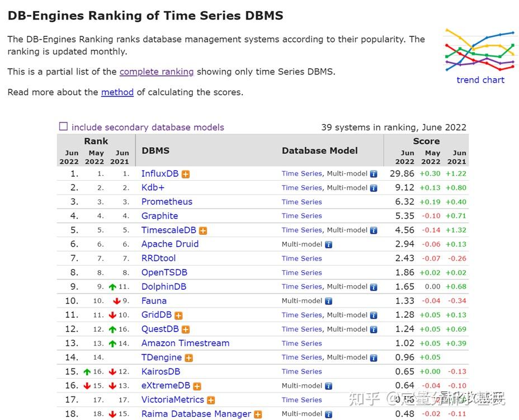Open the Prometheus system link
The width and height of the screenshot is (519, 420).
tap(167, 202)
